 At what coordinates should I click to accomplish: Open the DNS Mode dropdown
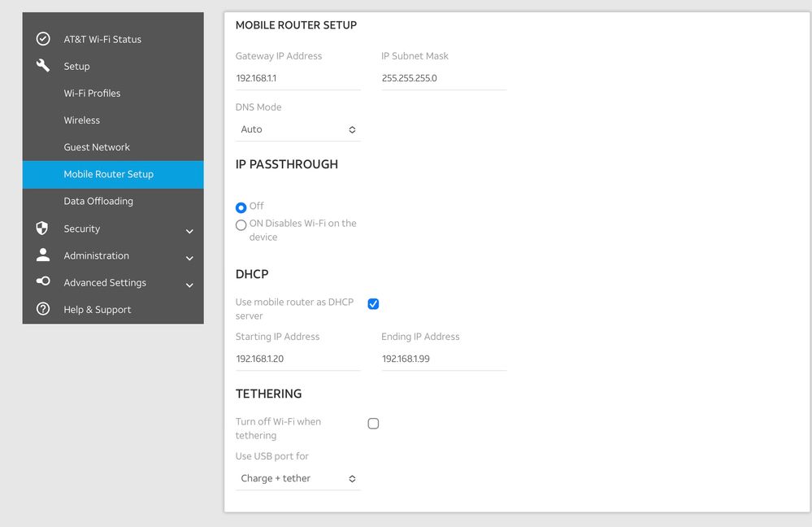pyautogui.click(x=297, y=129)
